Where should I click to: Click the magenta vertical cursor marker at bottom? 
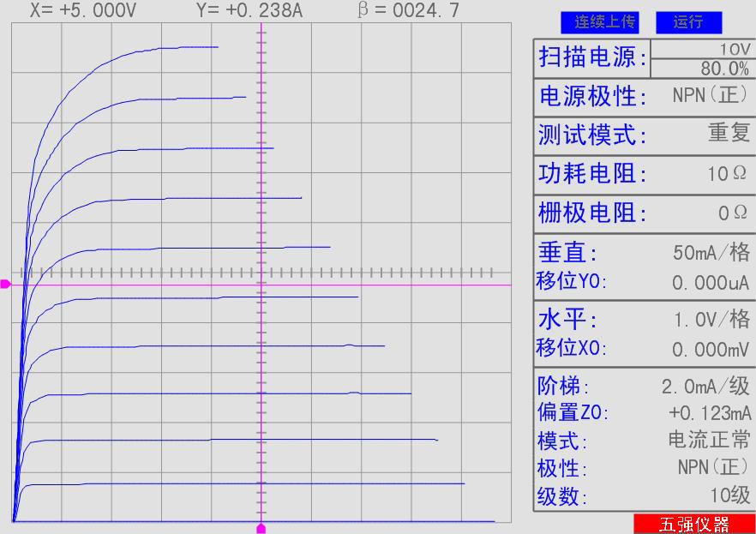[x=261, y=528]
